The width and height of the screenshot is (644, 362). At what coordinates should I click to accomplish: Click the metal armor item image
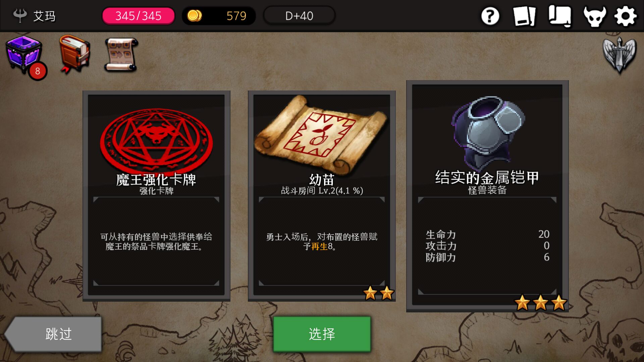[488, 133]
